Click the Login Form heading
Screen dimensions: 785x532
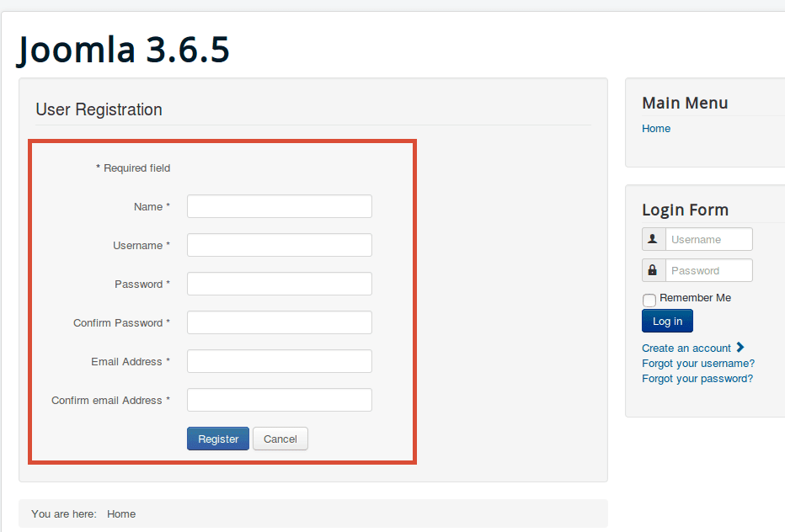coord(685,210)
